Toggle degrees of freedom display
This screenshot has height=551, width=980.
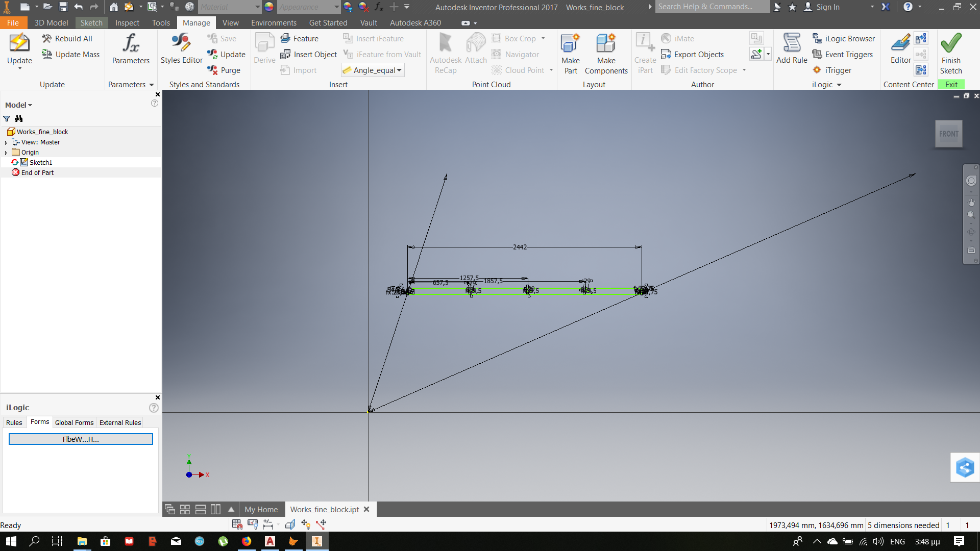coord(305,524)
